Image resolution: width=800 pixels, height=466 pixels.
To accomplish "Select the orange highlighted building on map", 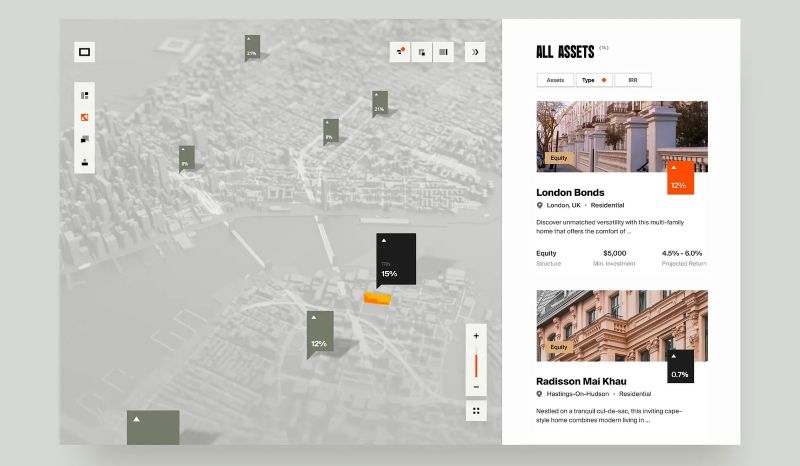I will (x=378, y=298).
